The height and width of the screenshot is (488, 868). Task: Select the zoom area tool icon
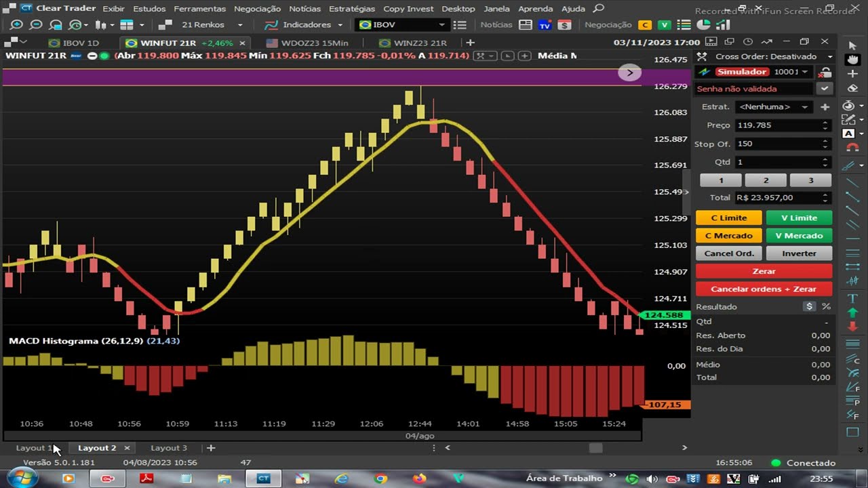coord(56,24)
